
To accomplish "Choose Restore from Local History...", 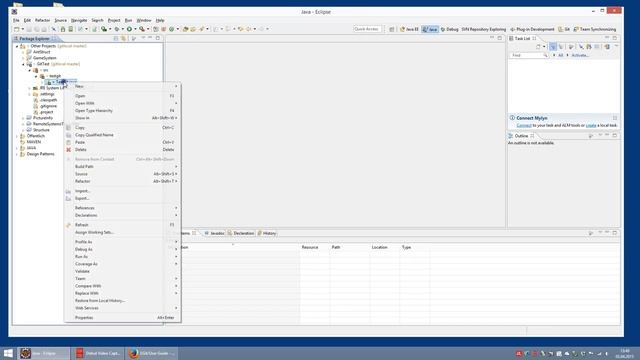I will pos(122,300).
